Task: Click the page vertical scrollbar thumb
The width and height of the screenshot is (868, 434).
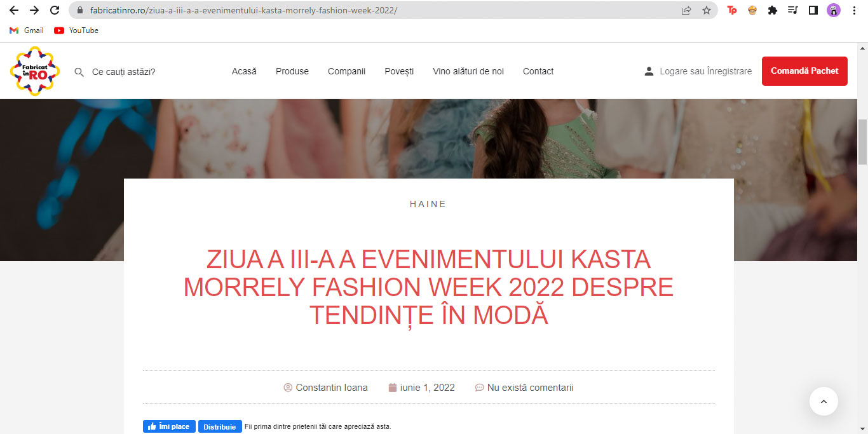Action: tap(862, 142)
